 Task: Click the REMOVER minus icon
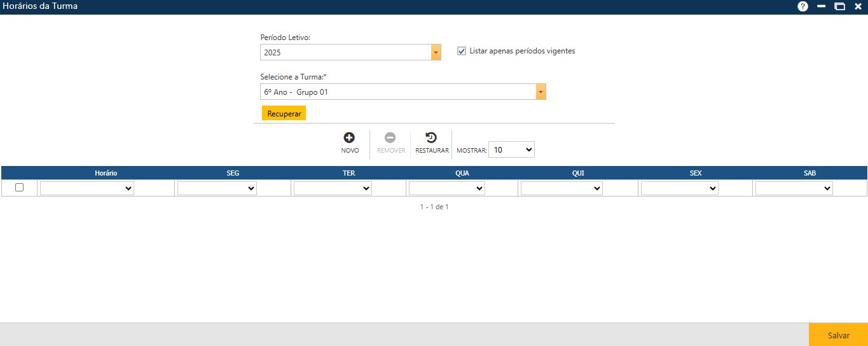[x=390, y=137]
